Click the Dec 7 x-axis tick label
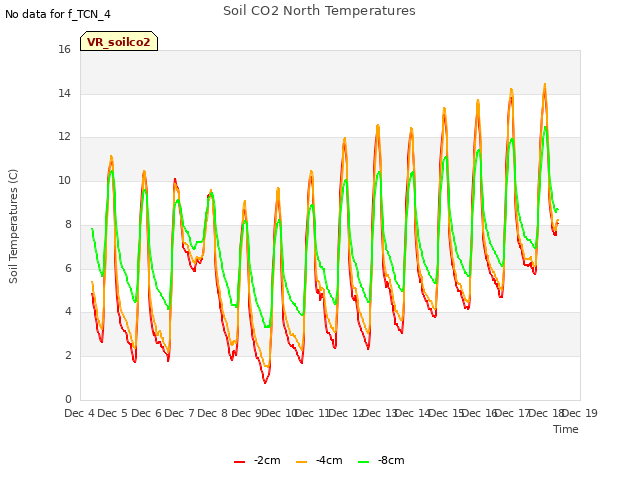640x480 pixels. tap(180, 413)
